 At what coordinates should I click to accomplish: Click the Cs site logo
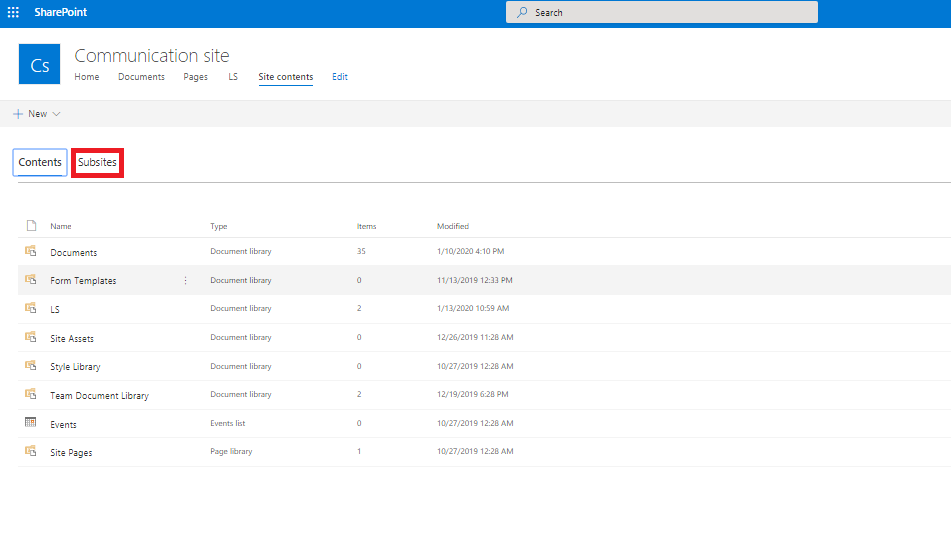pyautogui.click(x=39, y=64)
